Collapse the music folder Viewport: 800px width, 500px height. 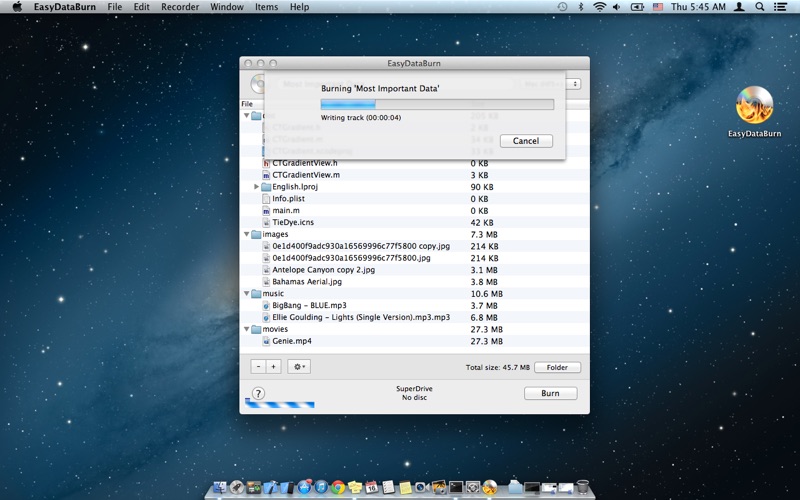click(246, 293)
